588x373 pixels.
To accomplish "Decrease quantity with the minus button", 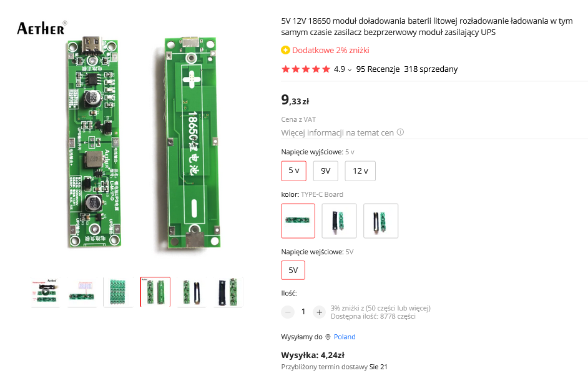I will [x=288, y=312].
